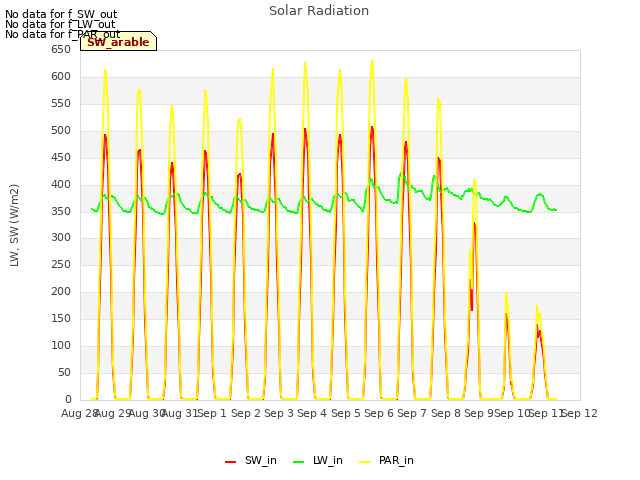The width and height of the screenshot is (640, 480).
Task: Click the 600 y-axis tick label
Action: click(61, 77)
